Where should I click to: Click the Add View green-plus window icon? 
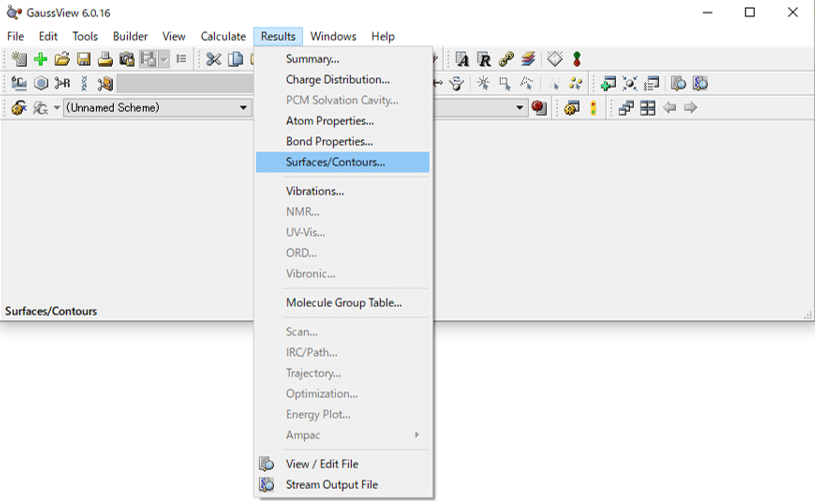click(608, 83)
